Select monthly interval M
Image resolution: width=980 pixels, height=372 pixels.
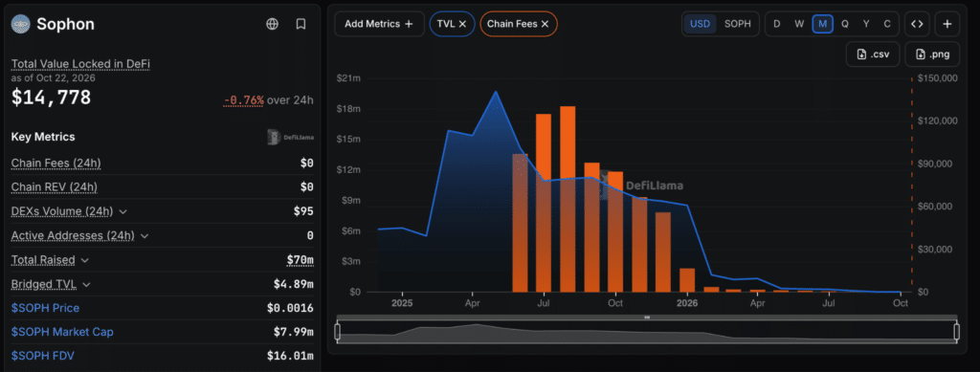point(822,24)
